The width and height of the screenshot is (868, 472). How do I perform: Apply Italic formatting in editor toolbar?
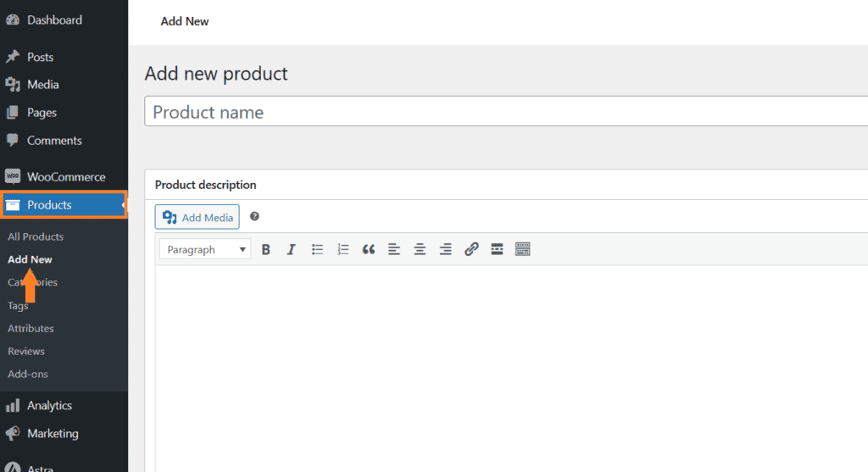pos(292,249)
